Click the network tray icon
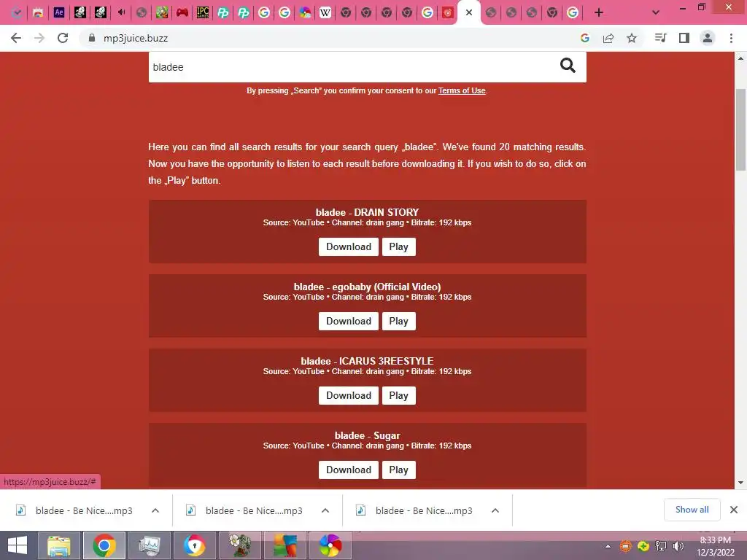Screen dimensions: 747x560 pyautogui.click(x=661, y=546)
